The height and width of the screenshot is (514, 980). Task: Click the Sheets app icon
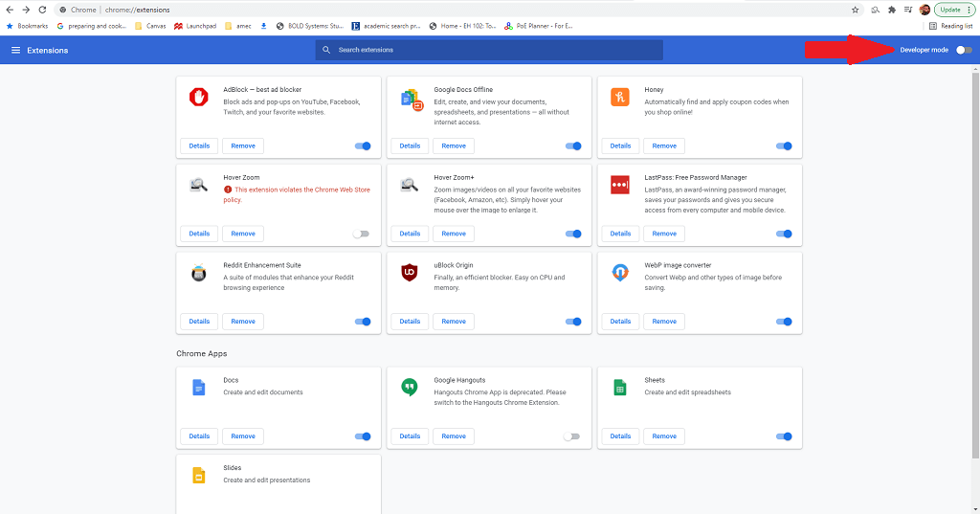620,388
